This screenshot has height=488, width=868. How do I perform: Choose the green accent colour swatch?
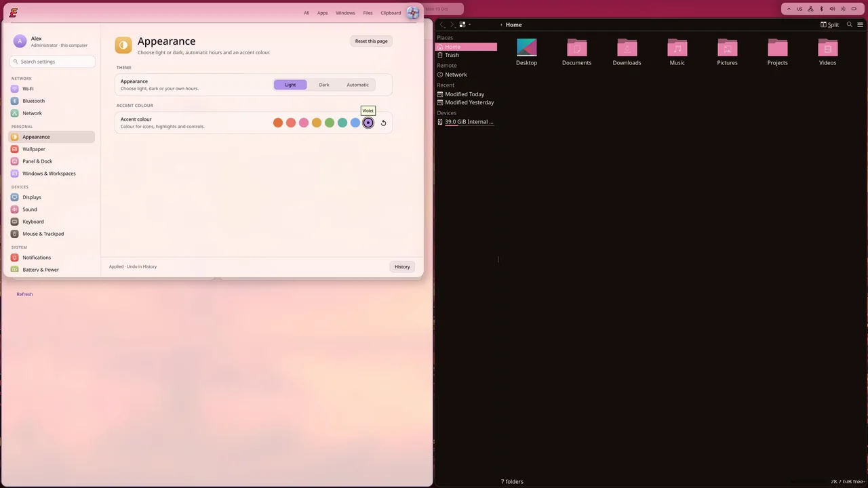[x=330, y=123]
